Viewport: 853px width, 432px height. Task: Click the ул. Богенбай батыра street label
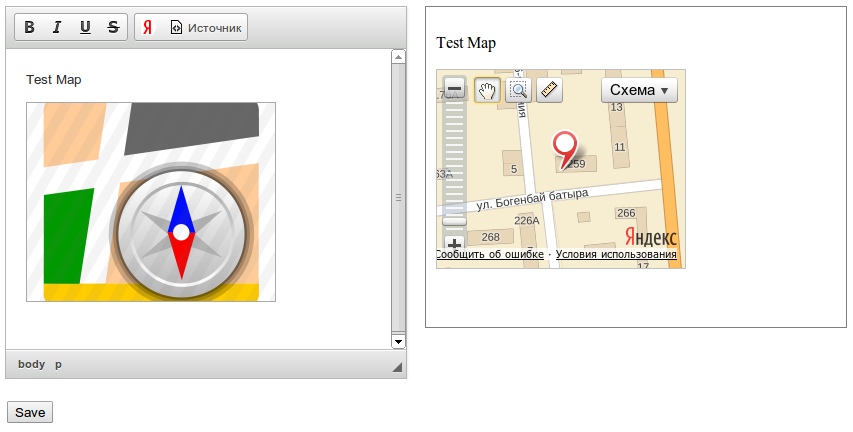(533, 199)
